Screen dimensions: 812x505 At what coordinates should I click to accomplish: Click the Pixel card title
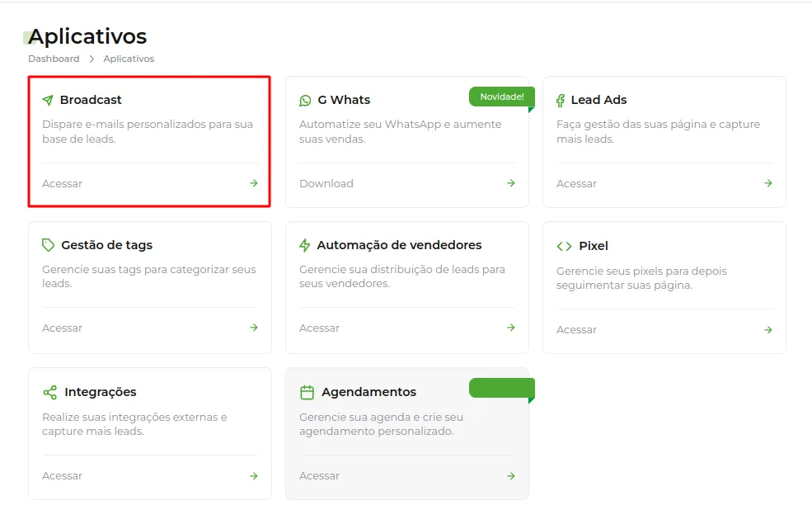[x=594, y=246]
